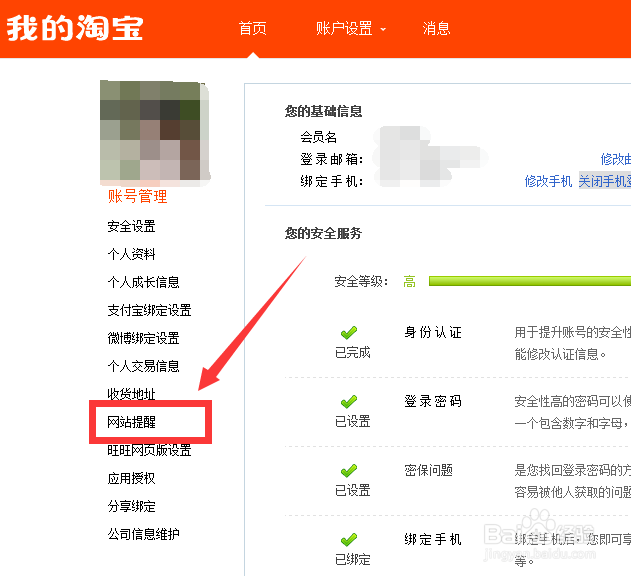Open 应用授权 in sidebar
The width and height of the screenshot is (631, 576).
tap(131, 478)
